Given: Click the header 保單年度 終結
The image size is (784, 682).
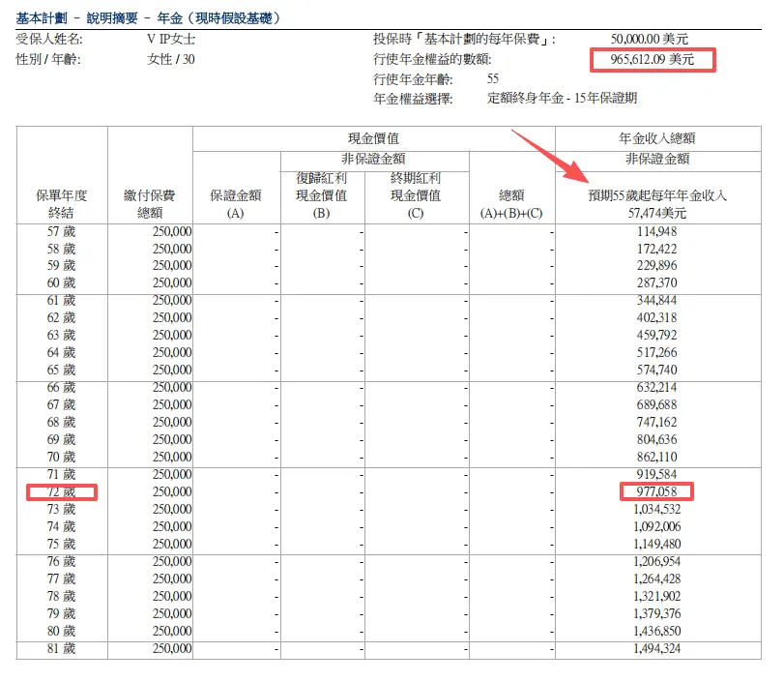Looking at the screenshot, I should click(x=61, y=204).
